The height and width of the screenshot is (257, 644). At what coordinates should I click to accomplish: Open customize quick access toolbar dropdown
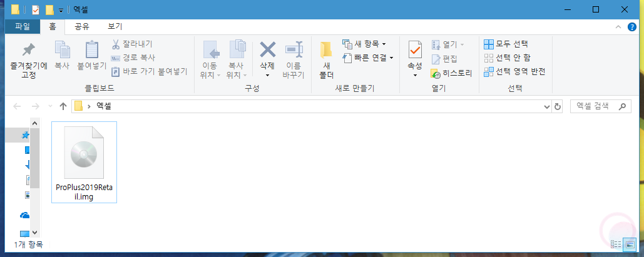[x=61, y=10]
